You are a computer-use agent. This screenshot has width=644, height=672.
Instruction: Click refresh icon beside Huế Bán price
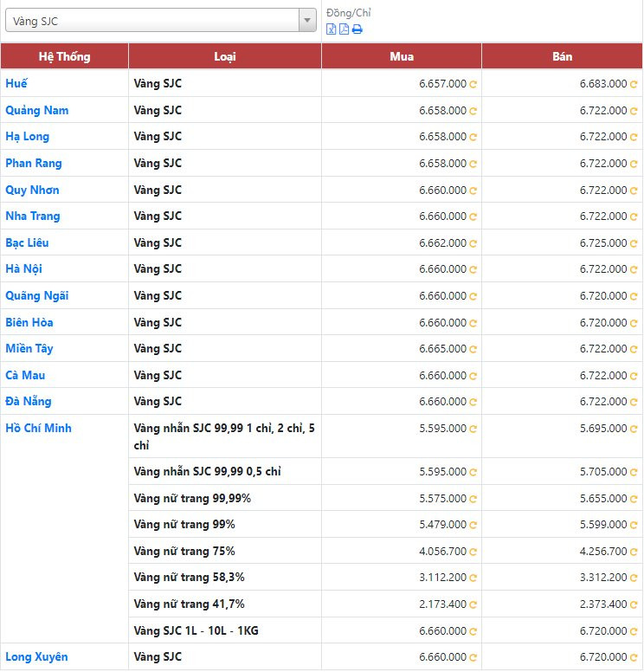(x=634, y=84)
